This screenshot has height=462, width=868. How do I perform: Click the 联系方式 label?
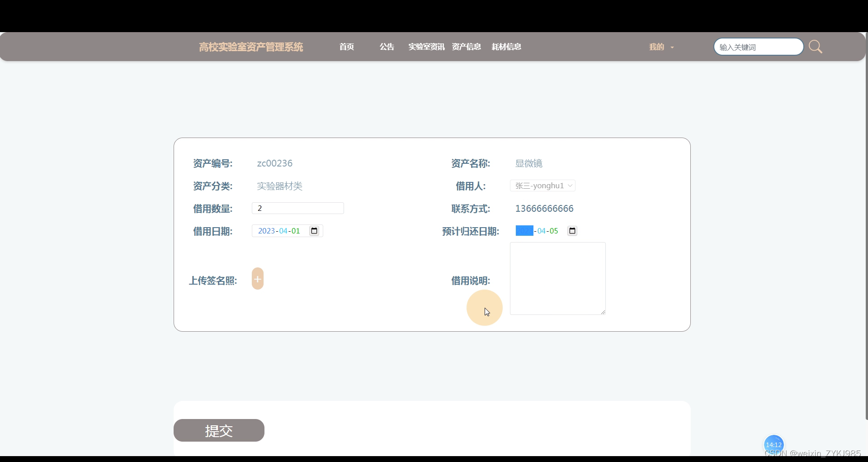[471, 209]
